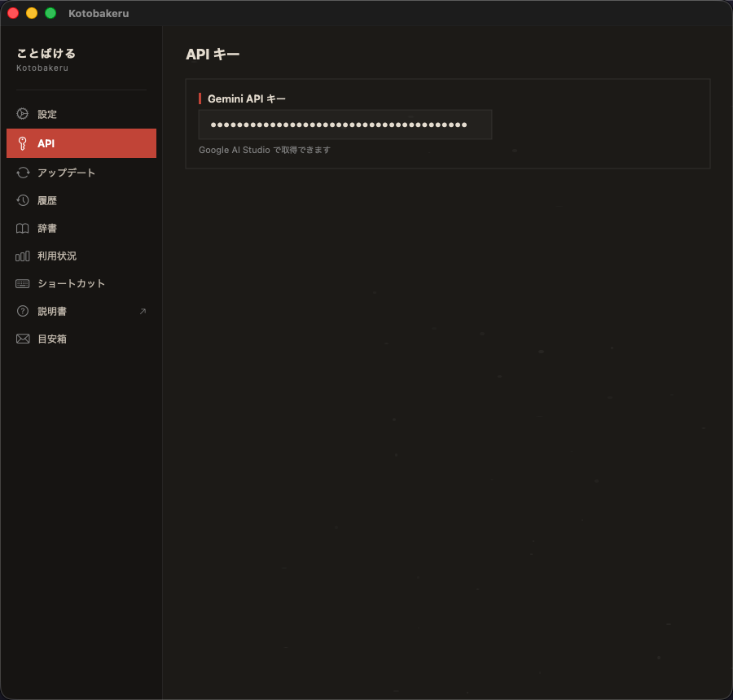Click the bar chart icon for 利用状況
Image resolution: width=733 pixels, height=700 pixels.
[x=23, y=256]
